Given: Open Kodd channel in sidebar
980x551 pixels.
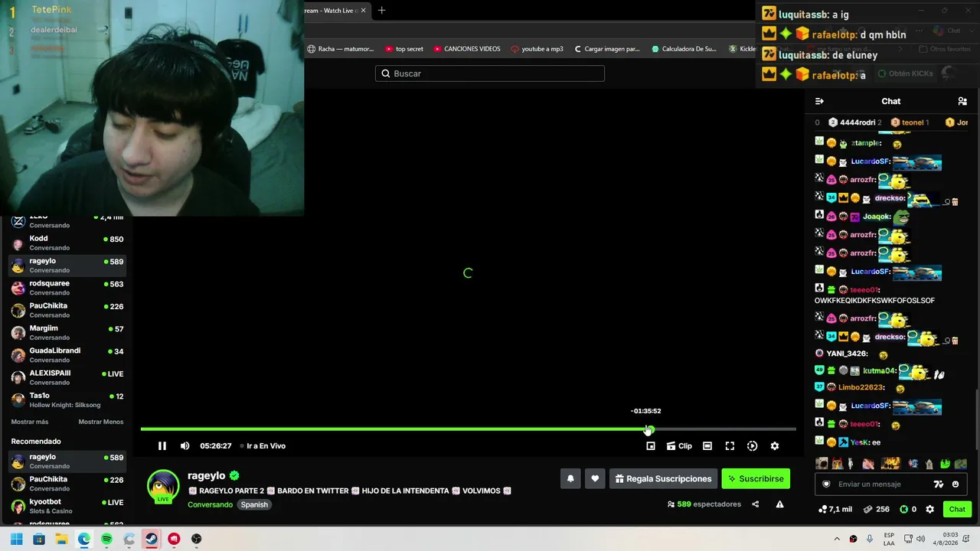Looking at the screenshot, I should [67, 243].
